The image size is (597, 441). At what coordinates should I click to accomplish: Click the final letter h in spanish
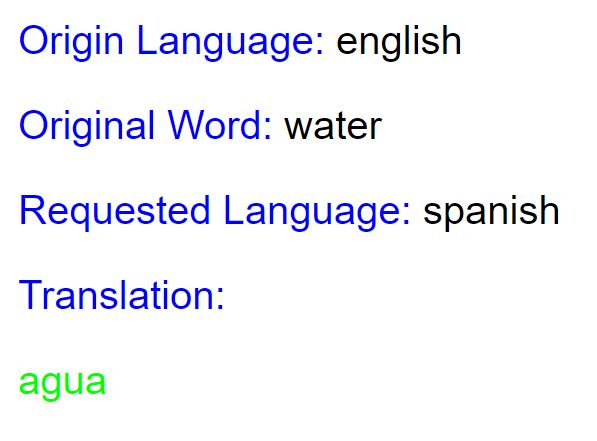click(x=550, y=210)
